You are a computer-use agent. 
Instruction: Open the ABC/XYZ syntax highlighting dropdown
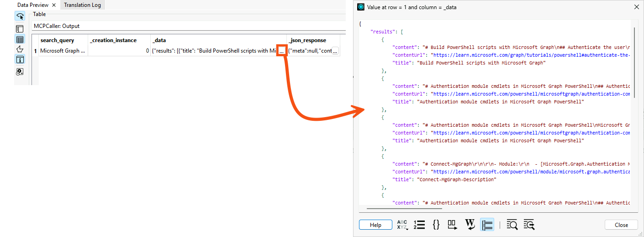(402, 225)
